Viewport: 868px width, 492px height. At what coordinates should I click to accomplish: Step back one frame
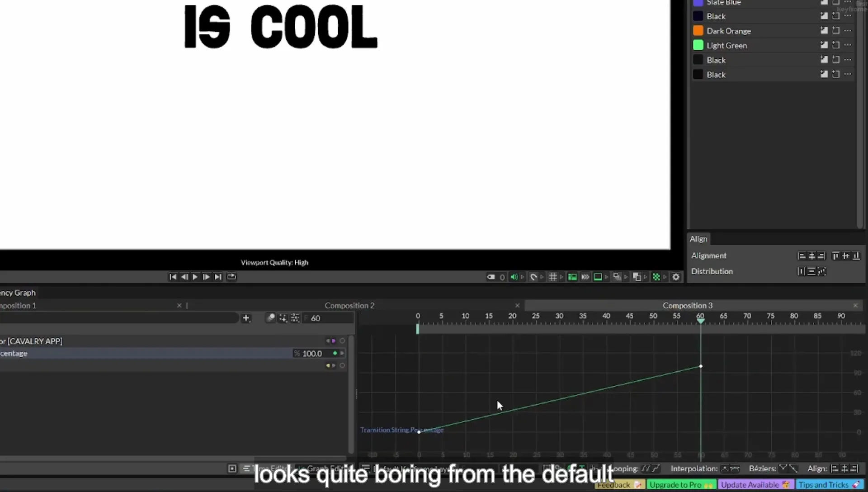coord(184,277)
